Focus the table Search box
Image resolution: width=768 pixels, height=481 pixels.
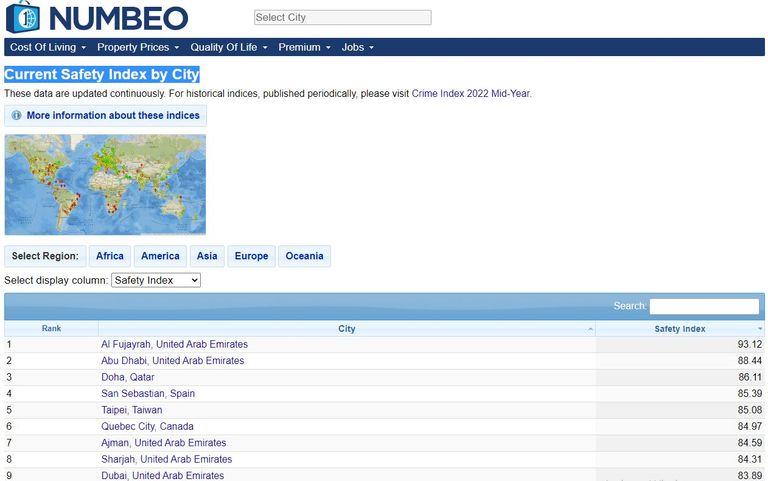click(704, 306)
